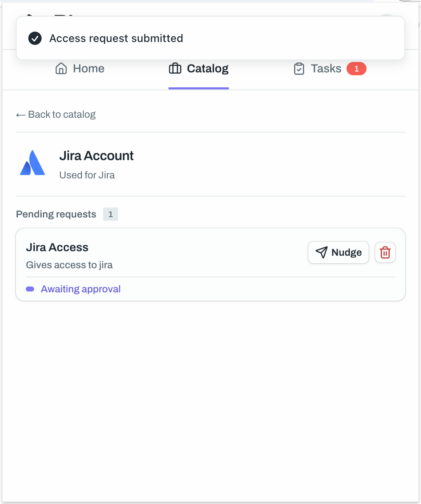Viewport: 421px width, 504px height.
Task: Click the purple status indicator dot
Action: (x=30, y=289)
